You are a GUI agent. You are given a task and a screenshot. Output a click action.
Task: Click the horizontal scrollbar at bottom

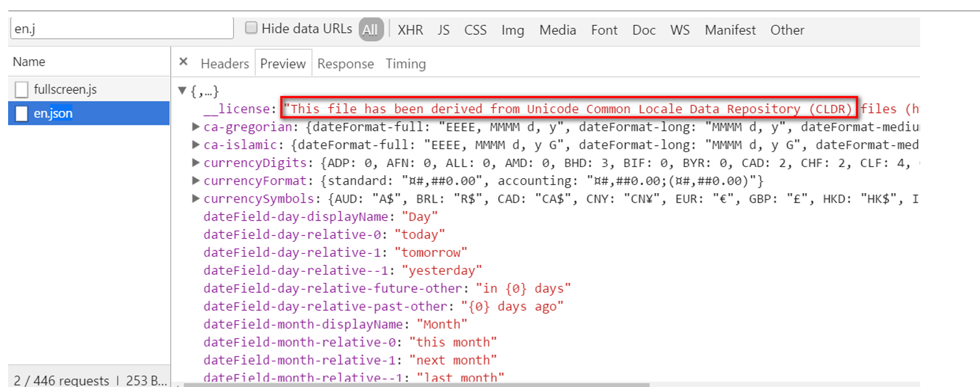(x=416, y=385)
